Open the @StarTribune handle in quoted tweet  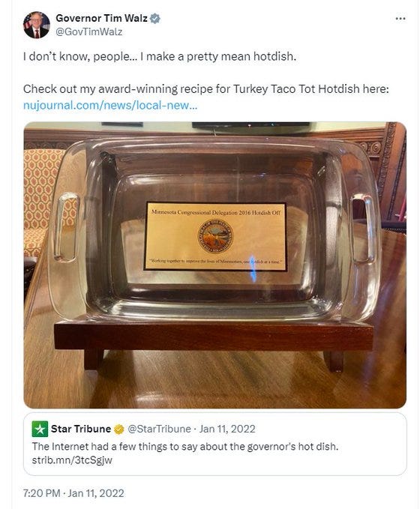click(x=159, y=429)
